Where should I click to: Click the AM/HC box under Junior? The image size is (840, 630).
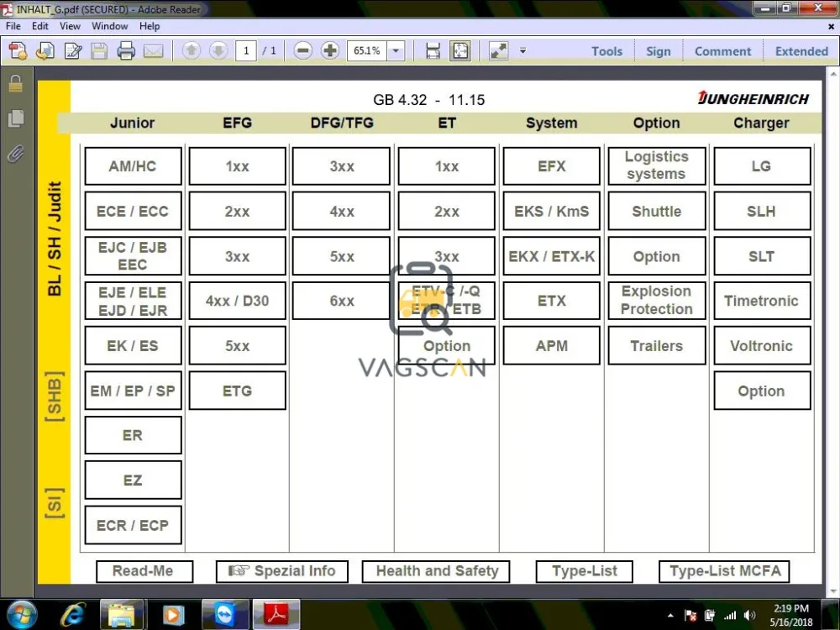(133, 166)
